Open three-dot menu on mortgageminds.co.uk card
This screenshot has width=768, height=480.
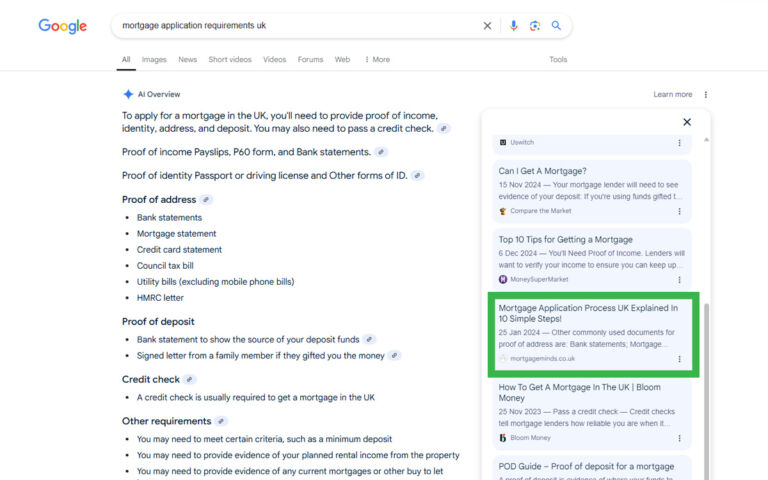(x=679, y=359)
